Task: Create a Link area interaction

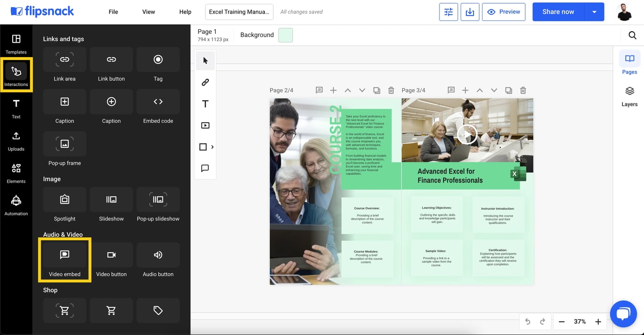Action: 64,64
